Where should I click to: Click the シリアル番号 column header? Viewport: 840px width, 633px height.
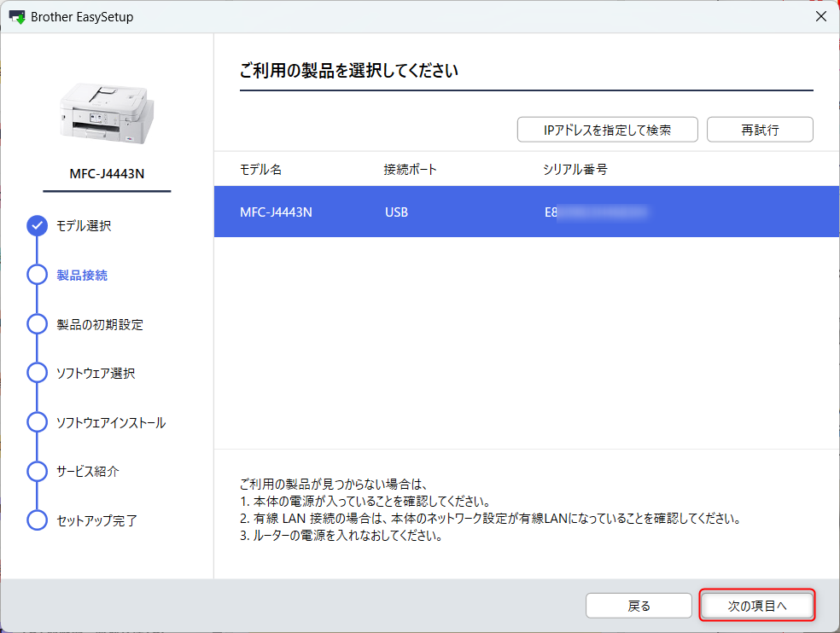click(575, 169)
